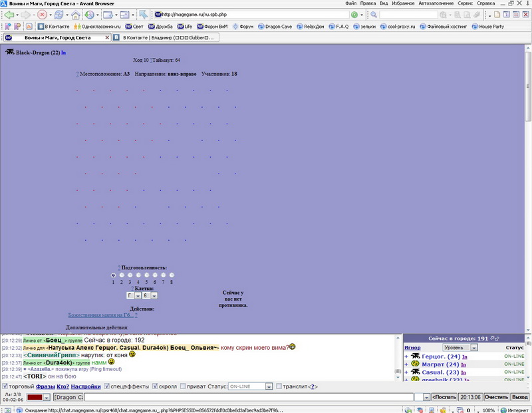Image resolution: width=532 pixels, height=413 pixels.
Task: Click the Выход button
Action: pos(520,397)
